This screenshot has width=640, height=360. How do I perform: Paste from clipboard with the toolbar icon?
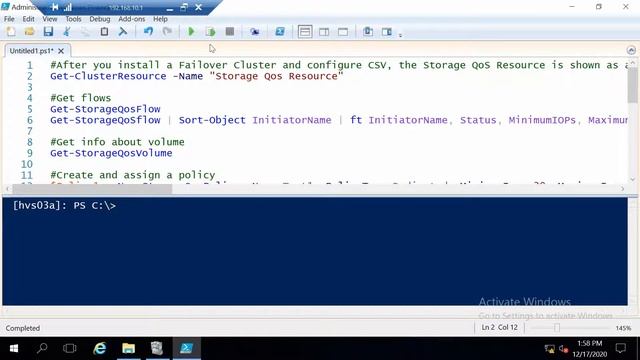point(104,31)
